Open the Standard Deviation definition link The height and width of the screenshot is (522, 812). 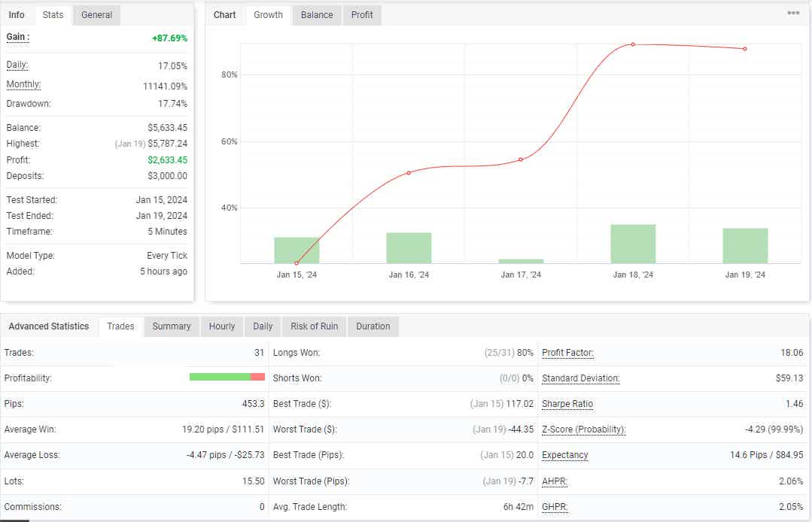pos(580,378)
